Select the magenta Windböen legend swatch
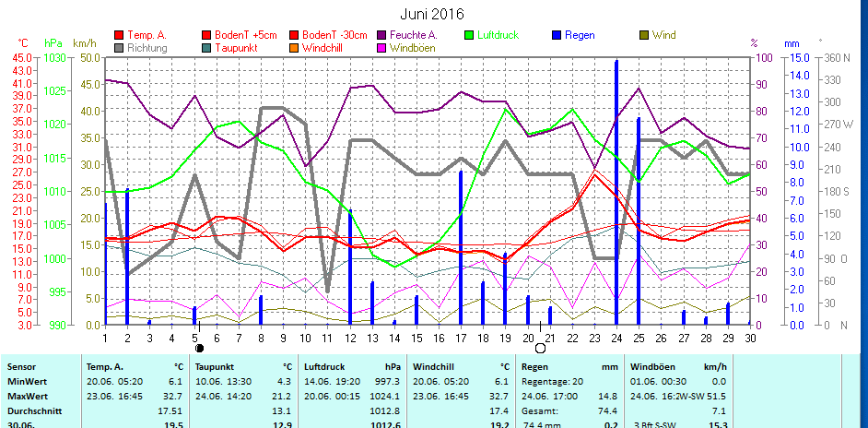This screenshot has height=428, width=868. point(381,48)
